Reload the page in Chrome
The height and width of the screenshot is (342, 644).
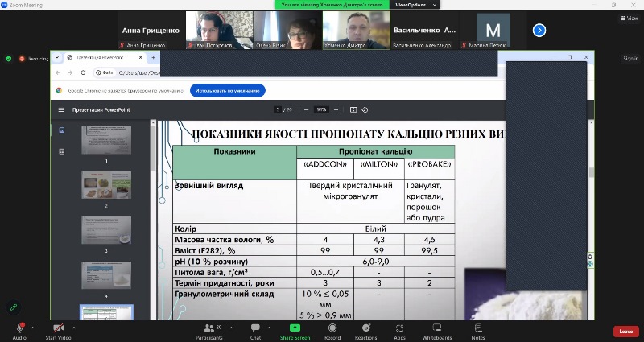83,72
